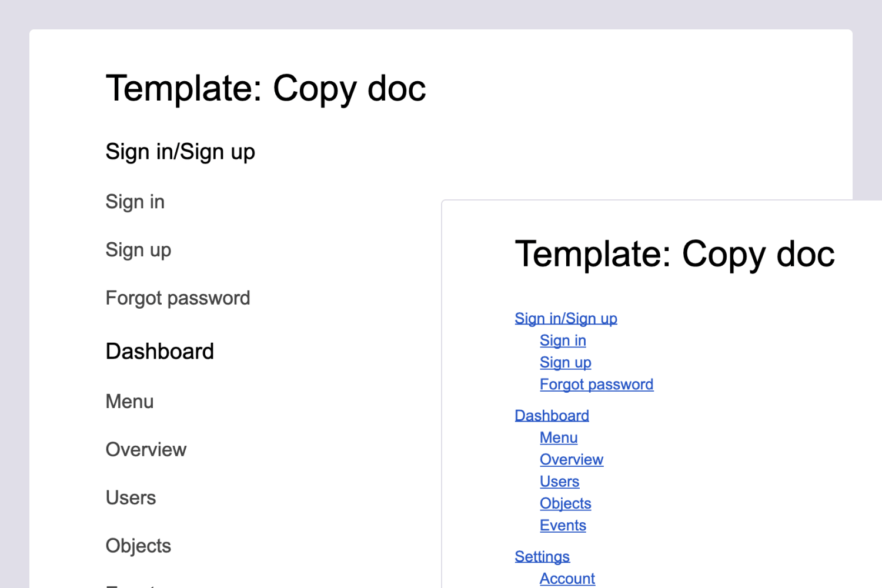Click the gray 'Overview' subheading
The image size is (882, 588).
(146, 450)
